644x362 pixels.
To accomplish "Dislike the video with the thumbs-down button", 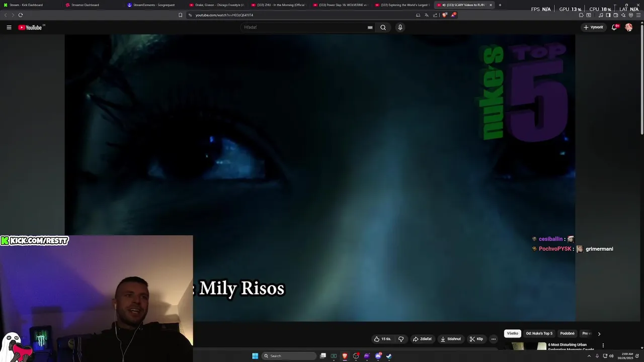I will [x=401, y=339].
